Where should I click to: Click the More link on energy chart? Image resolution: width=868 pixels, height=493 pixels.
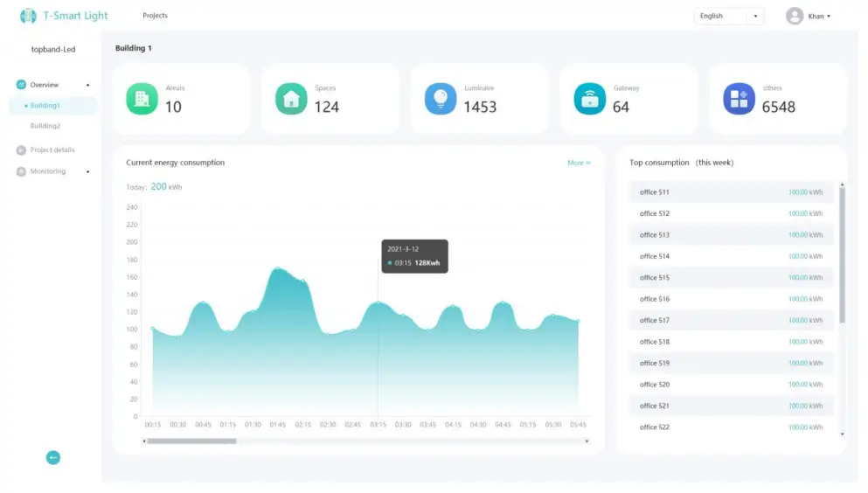579,163
